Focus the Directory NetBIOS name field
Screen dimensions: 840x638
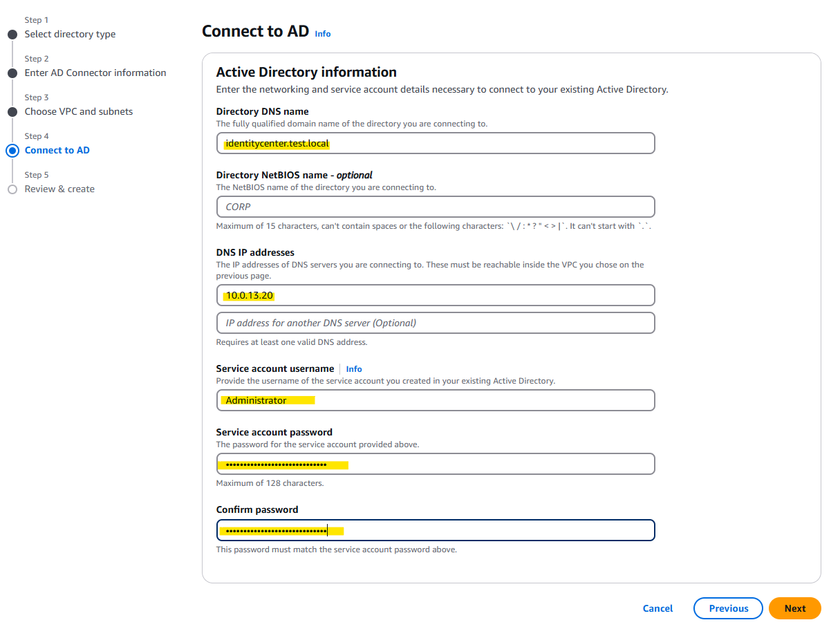coord(435,207)
